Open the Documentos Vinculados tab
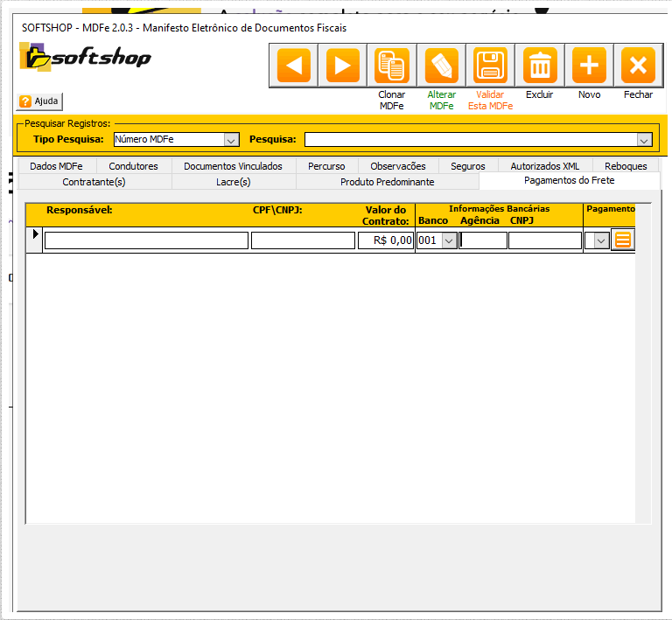672x620 pixels. (x=233, y=166)
